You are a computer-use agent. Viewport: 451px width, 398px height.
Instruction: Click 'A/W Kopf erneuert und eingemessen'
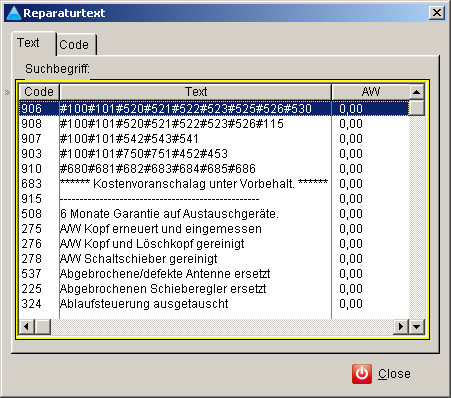tap(161, 229)
